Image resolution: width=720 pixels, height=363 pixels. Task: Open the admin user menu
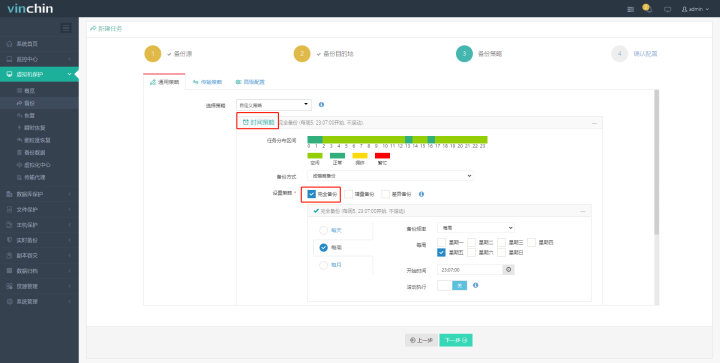pos(695,9)
